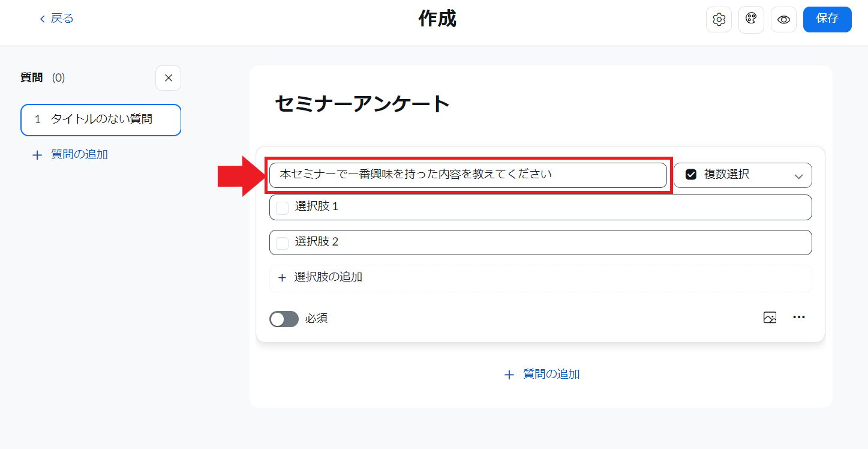Go back with the 戻る link

pos(56,19)
